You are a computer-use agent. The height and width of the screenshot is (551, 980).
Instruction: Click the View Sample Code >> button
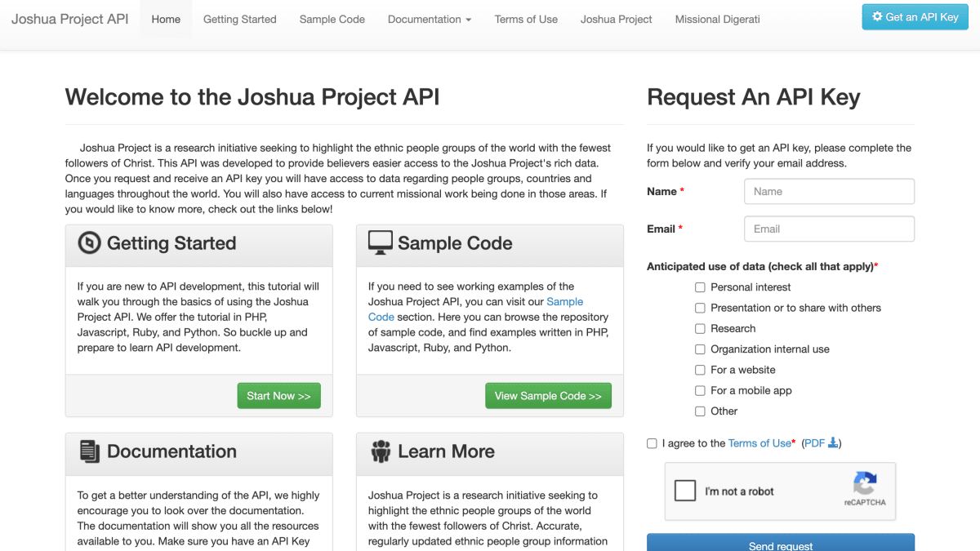click(548, 396)
